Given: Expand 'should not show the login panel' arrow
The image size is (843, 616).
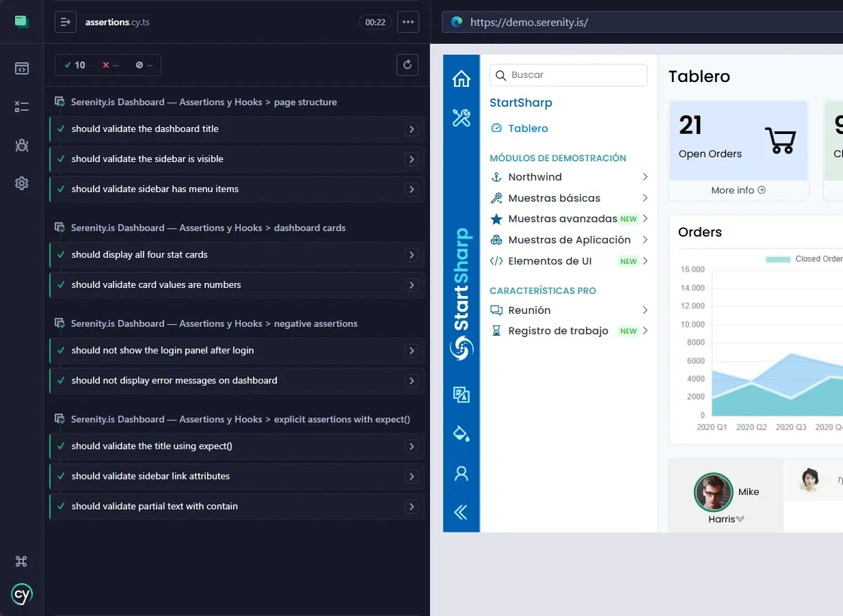Looking at the screenshot, I should [x=412, y=350].
